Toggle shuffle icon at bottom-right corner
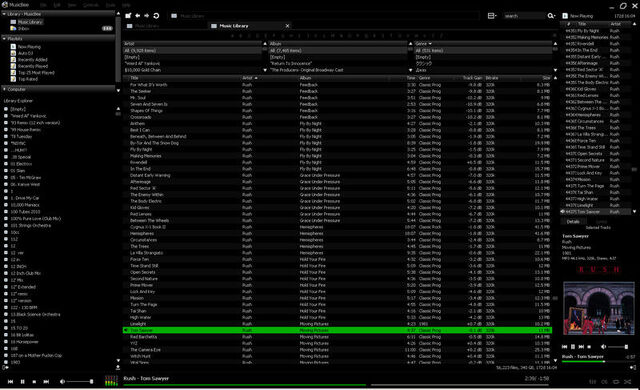Image resolution: width=640 pixels, height=390 pixels. click(x=627, y=381)
